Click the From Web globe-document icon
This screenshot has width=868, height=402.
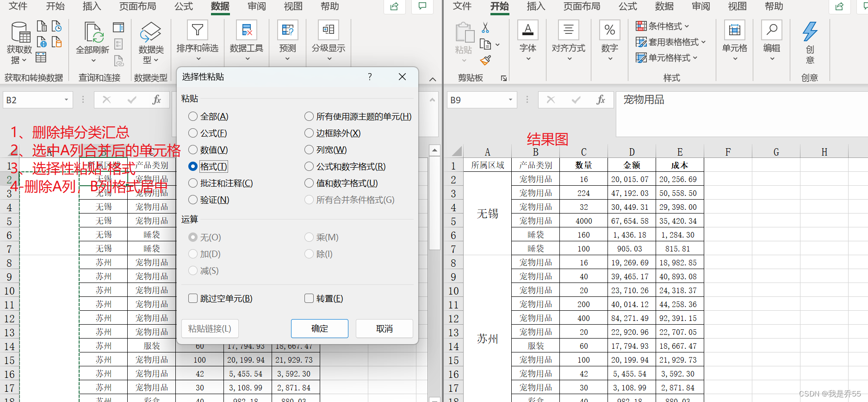point(42,42)
